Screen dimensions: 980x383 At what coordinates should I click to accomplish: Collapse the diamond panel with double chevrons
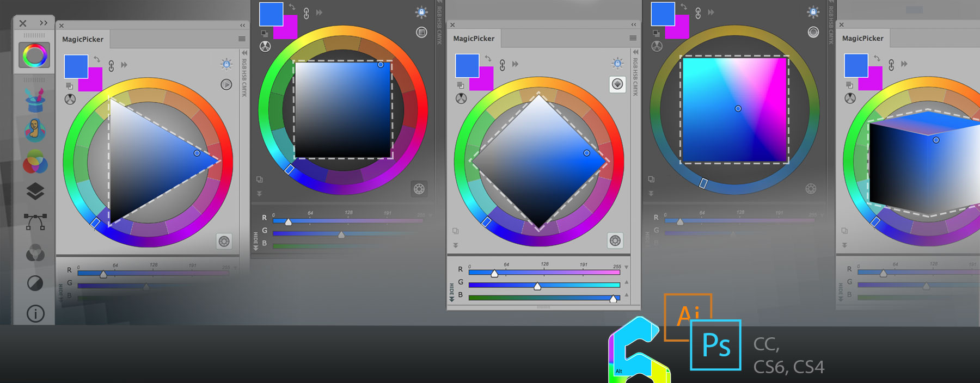[634, 24]
